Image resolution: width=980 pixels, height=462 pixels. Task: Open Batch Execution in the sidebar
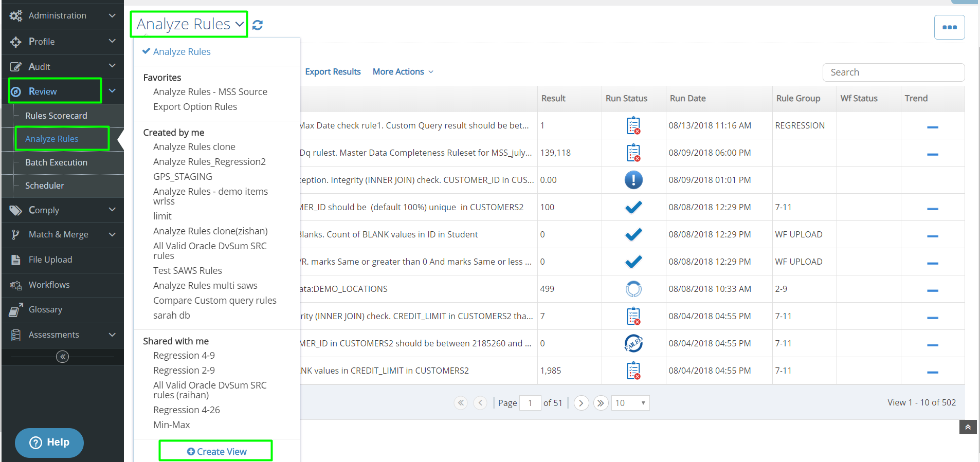click(56, 162)
